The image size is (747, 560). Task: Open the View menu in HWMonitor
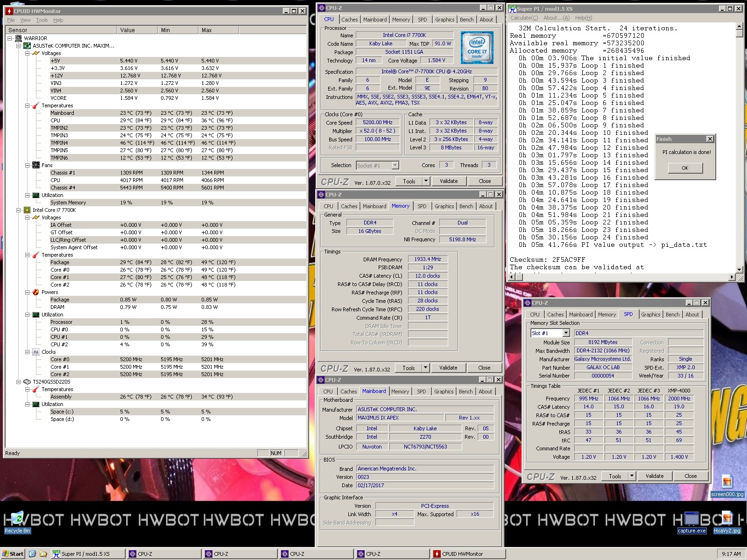[x=25, y=20]
